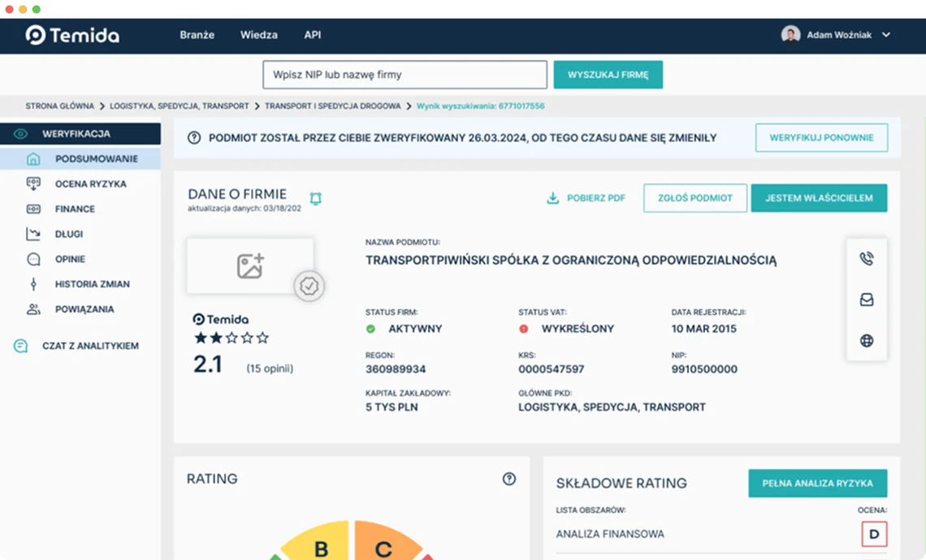Click the Czat z analitykiem chat icon
This screenshot has width=926, height=560.
point(20,346)
